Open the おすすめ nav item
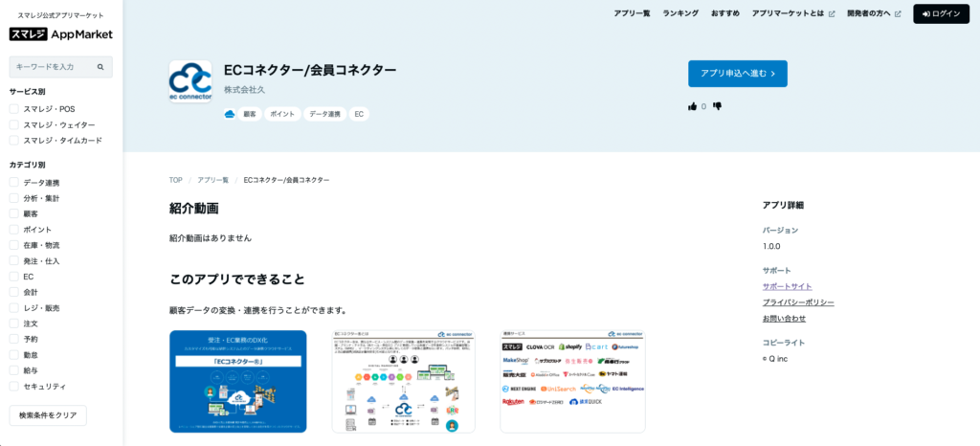This screenshot has height=446, width=980. (x=725, y=13)
